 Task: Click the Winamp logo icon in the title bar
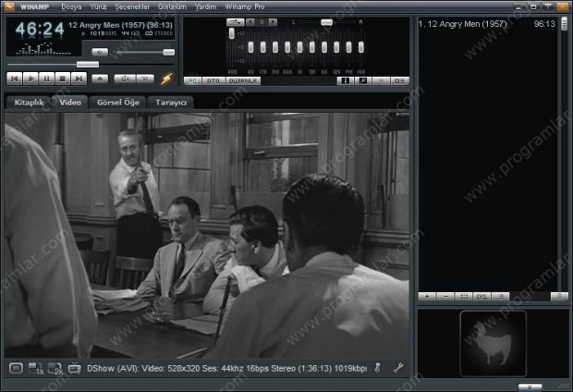pos(9,6)
